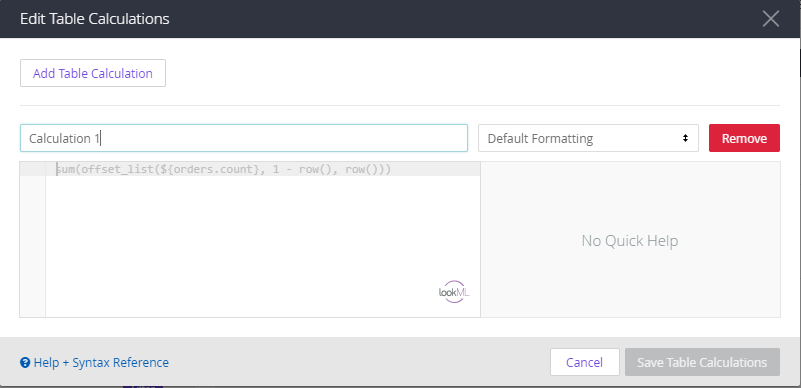
Task: Click Save Table Calculations button
Action: (x=702, y=362)
